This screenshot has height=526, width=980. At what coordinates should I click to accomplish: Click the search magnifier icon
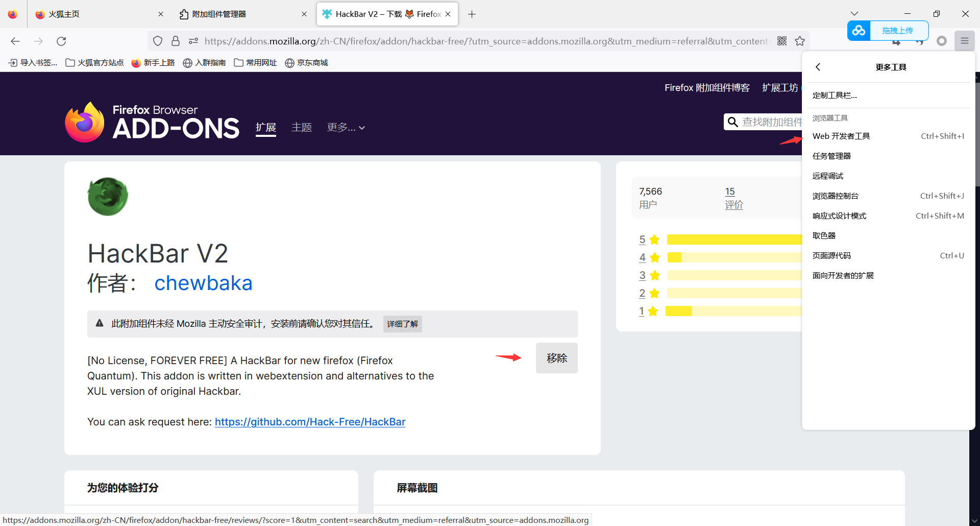pos(733,122)
